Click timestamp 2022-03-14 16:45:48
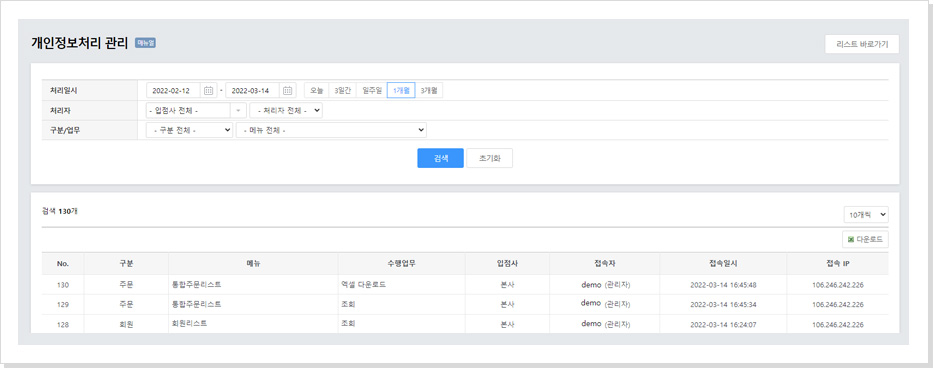934x369 pixels. pos(723,285)
